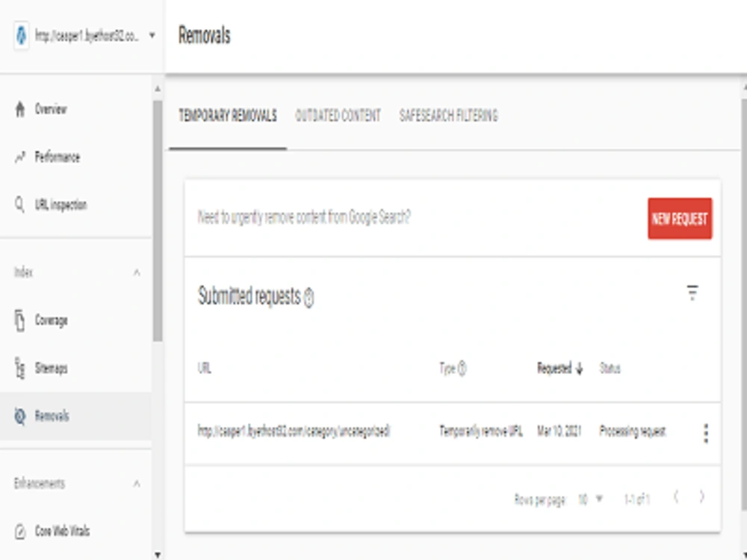The image size is (747, 560).
Task: Open the property selector dropdown arrow
Action: 152,35
